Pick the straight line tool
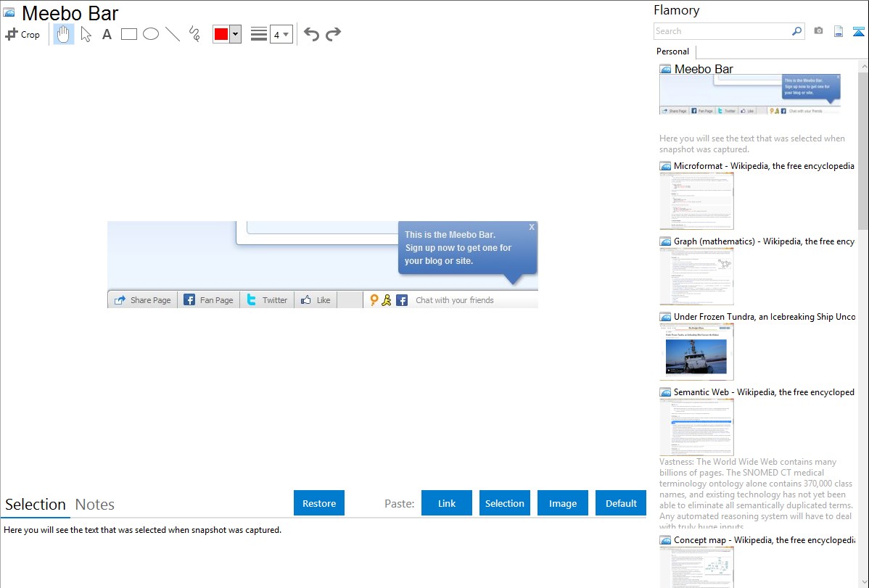Image resolution: width=869 pixels, height=588 pixels. click(x=173, y=34)
